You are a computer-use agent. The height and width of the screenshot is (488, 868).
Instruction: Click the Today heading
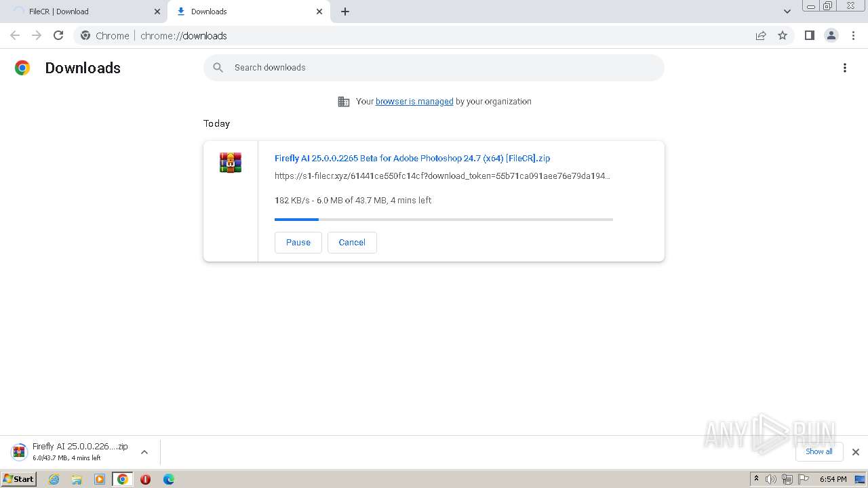[x=216, y=123]
